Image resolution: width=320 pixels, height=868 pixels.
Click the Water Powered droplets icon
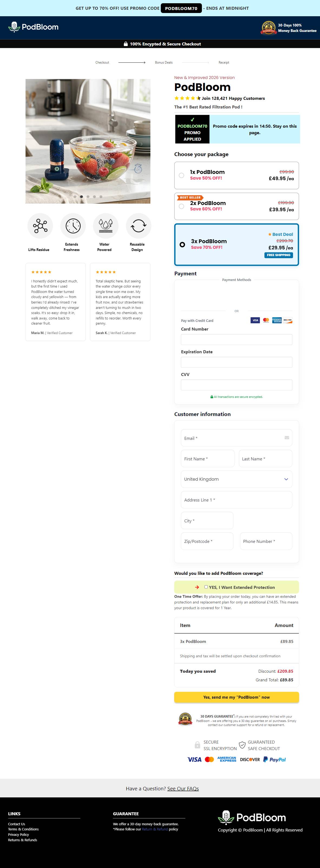point(105,226)
